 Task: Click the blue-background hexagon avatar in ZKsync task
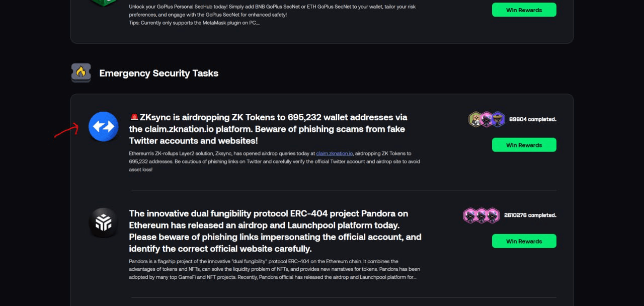[x=498, y=119]
